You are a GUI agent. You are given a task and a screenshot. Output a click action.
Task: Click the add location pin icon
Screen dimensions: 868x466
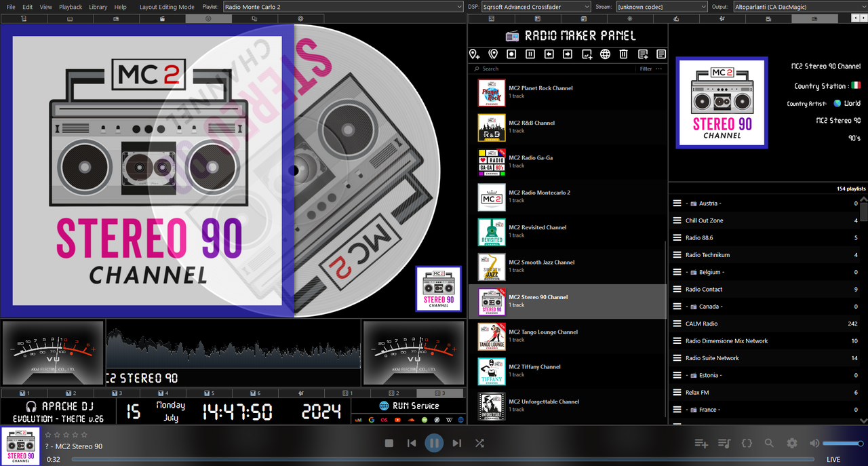pos(475,54)
